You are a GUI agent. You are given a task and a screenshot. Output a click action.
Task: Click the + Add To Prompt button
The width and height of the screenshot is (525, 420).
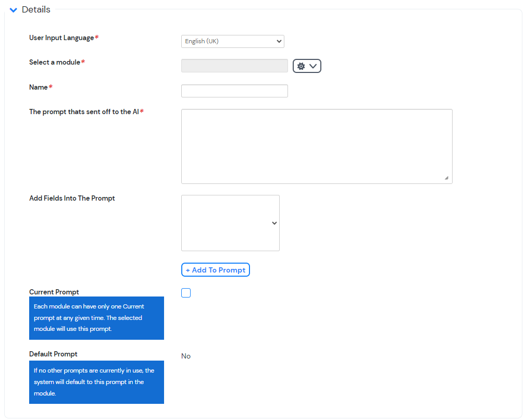(215, 270)
